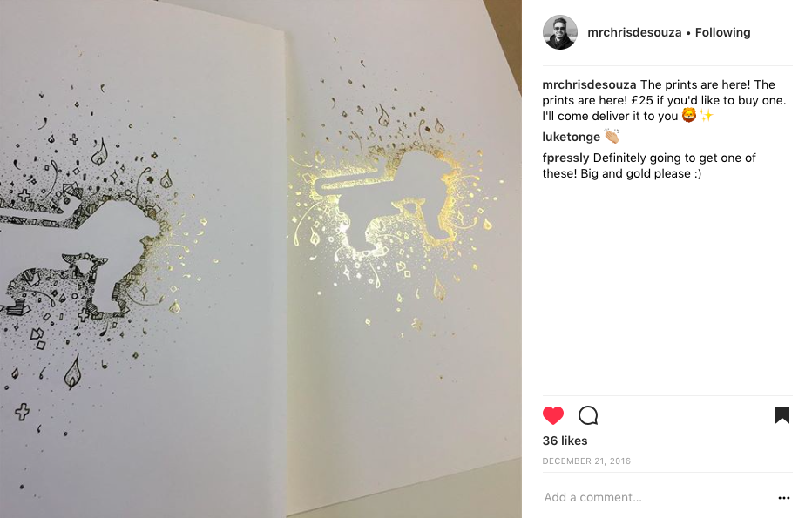Viewport: 812px width, 518px height.
Task: Click the mrchrisdesouza profile avatar
Action: pyautogui.click(x=560, y=32)
